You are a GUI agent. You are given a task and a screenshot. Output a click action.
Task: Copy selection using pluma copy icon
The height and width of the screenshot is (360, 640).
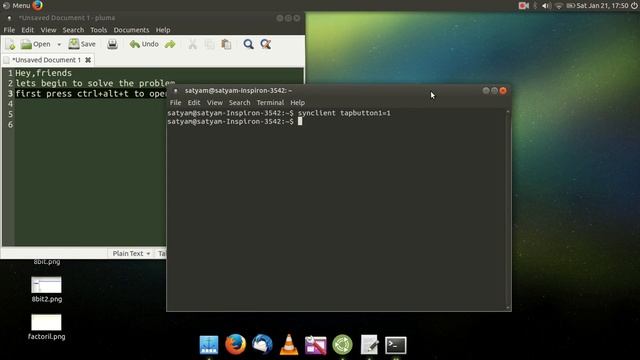pyautogui.click(x=209, y=44)
